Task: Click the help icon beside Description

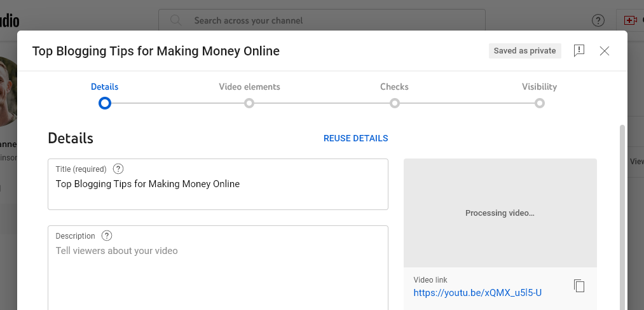Action: 107,236
